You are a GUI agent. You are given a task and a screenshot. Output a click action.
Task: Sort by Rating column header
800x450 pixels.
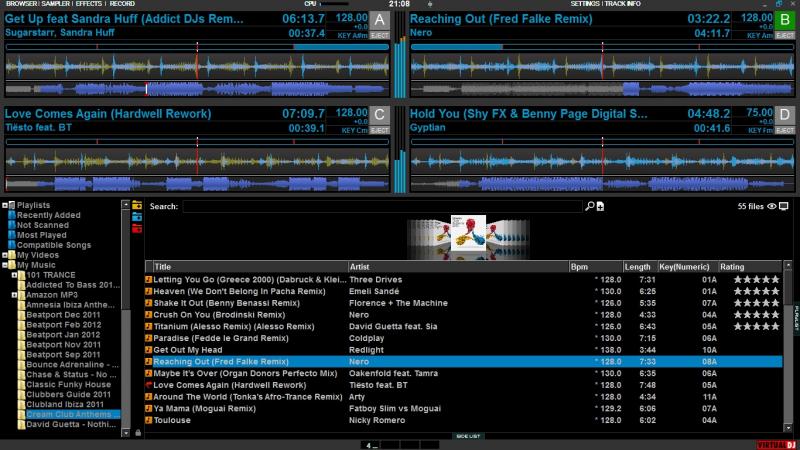(x=749, y=267)
